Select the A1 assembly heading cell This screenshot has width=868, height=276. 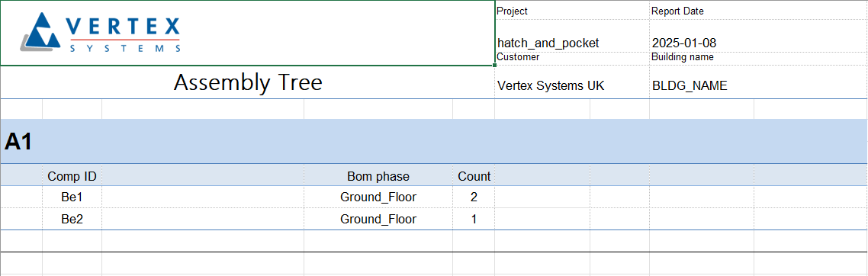pyautogui.click(x=433, y=142)
